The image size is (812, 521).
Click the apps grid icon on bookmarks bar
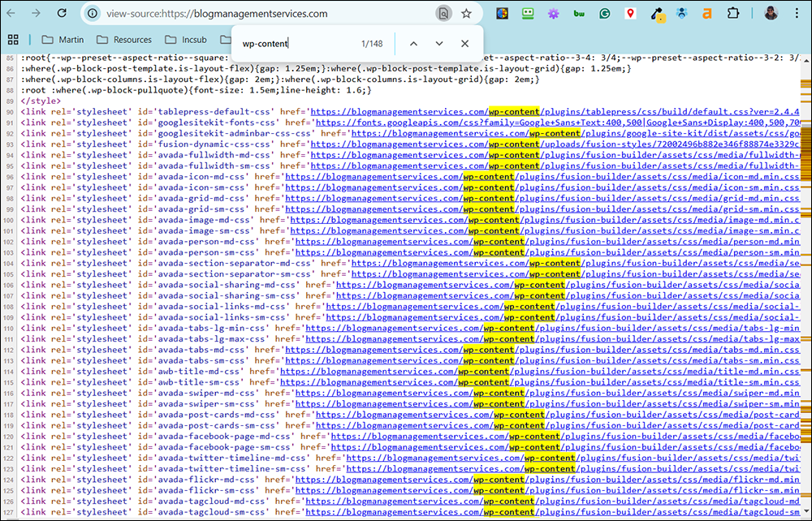pyautogui.click(x=13, y=39)
